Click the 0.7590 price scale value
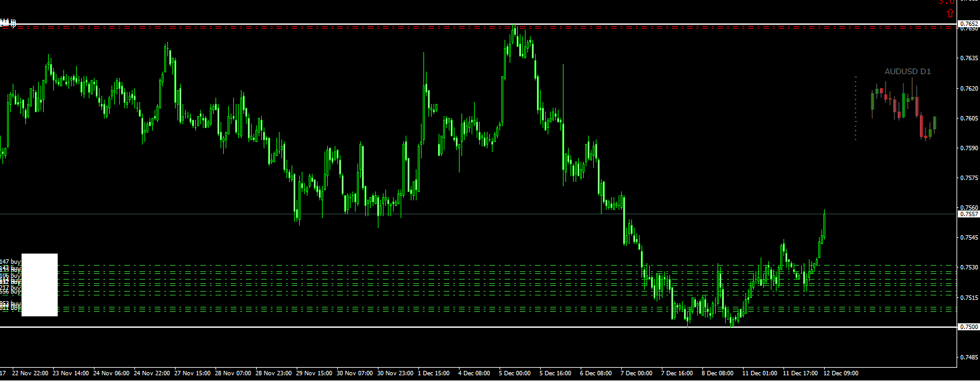This screenshot has width=980, height=381. [x=969, y=148]
